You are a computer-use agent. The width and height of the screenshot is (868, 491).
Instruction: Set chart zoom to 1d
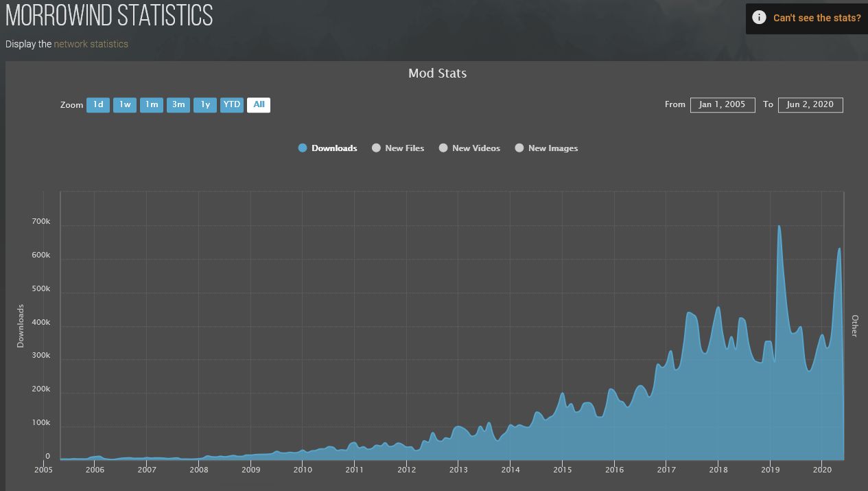pos(98,105)
